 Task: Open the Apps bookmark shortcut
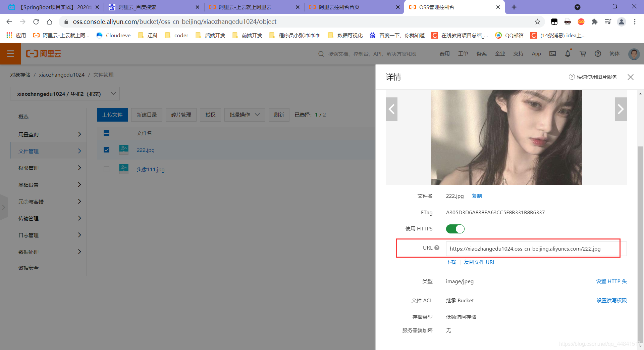click(x=16, y=35)
